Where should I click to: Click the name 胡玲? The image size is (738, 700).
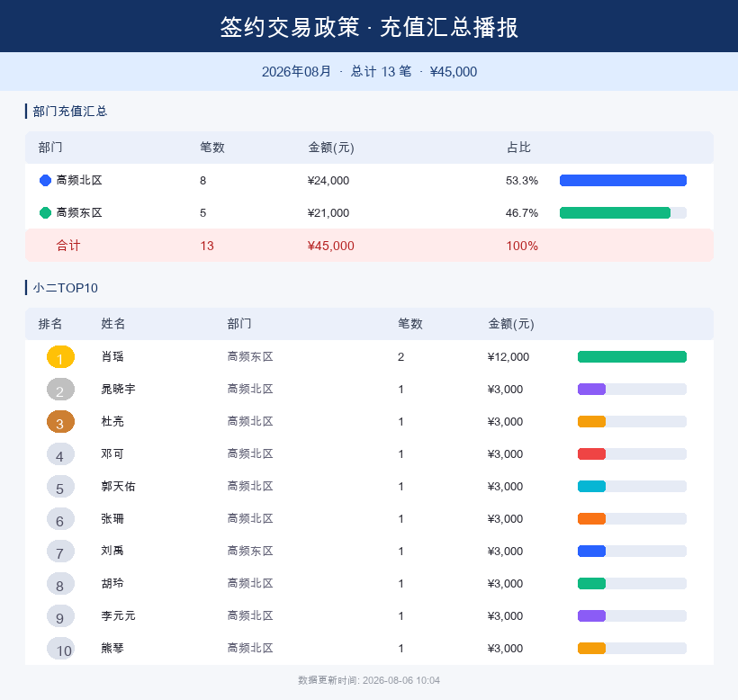pyautogui.click(x=112, y=583)
